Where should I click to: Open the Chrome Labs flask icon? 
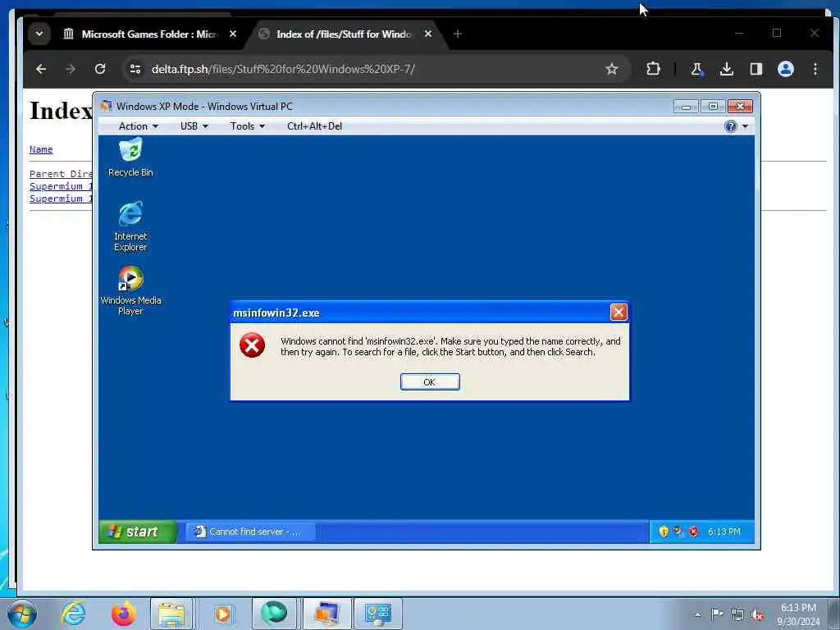[x=697, y=69]
